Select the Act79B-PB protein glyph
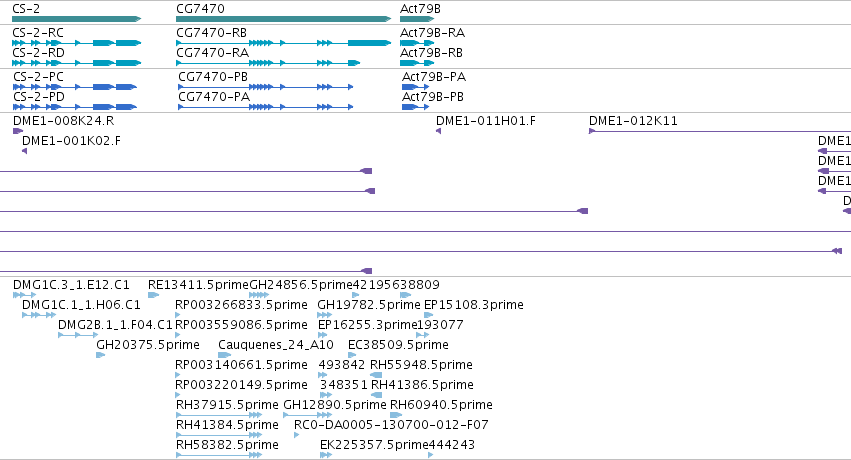This screenshot has height=460, width=851. click(415, 107)
